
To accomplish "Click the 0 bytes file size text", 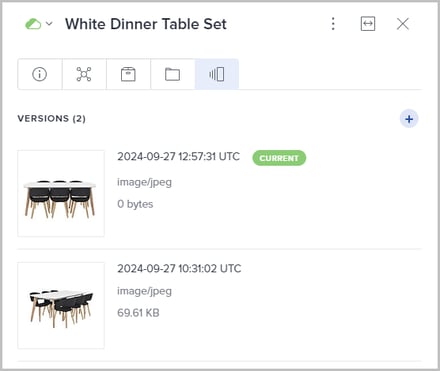I will pyautogui.click(x=135, y=204).
